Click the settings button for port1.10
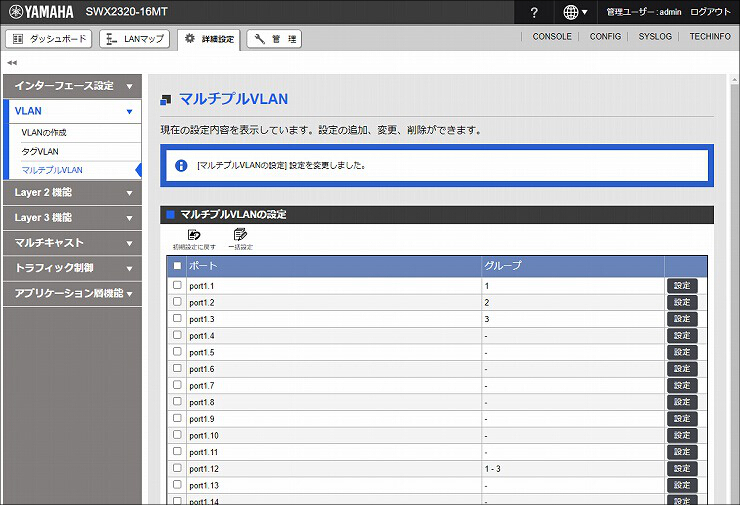 682,435
